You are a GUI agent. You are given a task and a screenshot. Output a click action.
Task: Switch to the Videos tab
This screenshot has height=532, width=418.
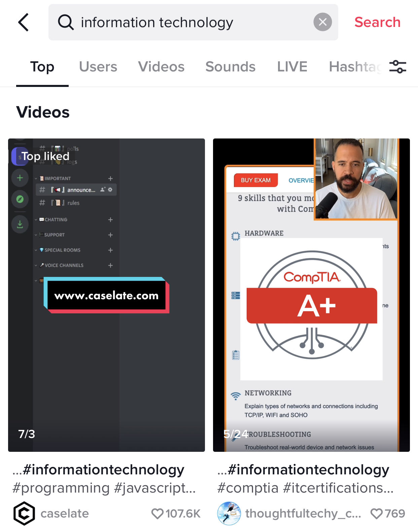(x=161, y=67)
